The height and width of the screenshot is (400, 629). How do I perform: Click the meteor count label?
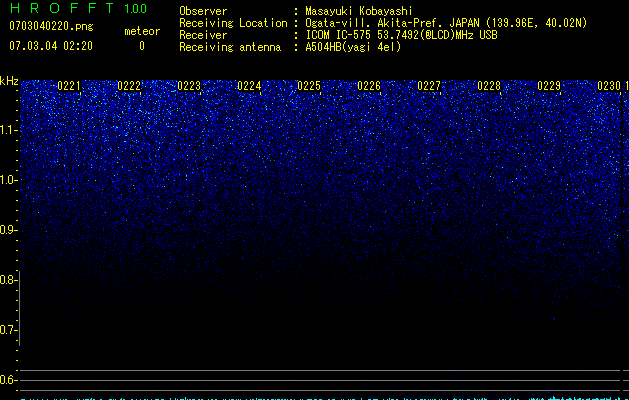point(142,31)
